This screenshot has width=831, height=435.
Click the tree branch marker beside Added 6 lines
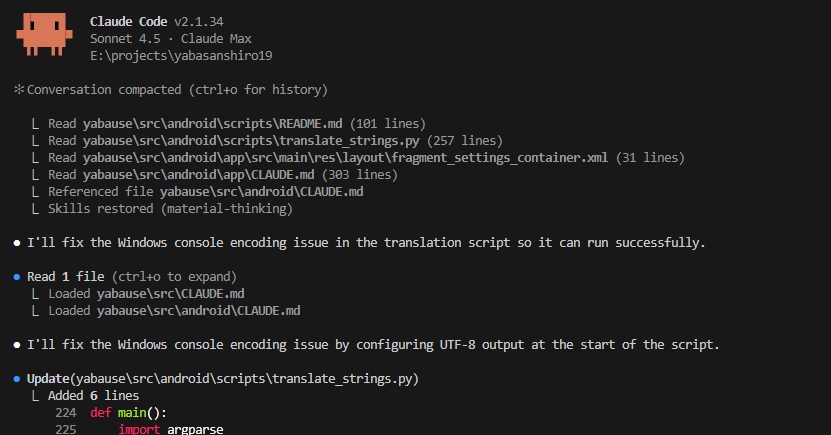point(37,396)
